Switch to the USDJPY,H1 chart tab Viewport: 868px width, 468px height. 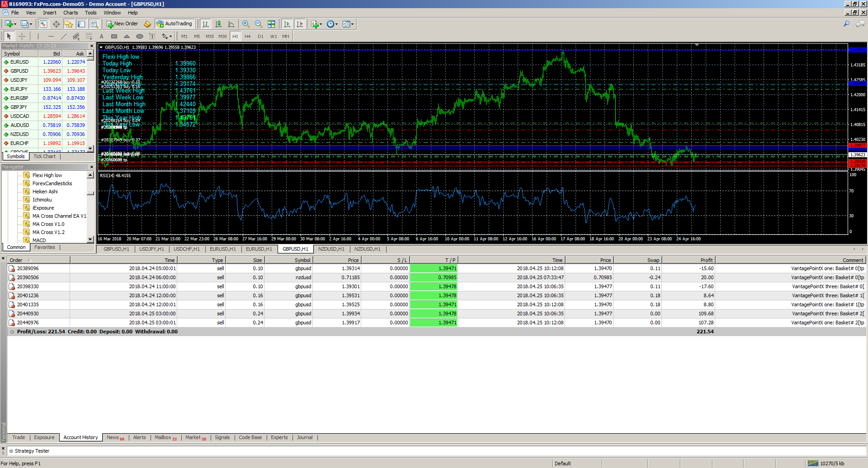pos(151,249)
